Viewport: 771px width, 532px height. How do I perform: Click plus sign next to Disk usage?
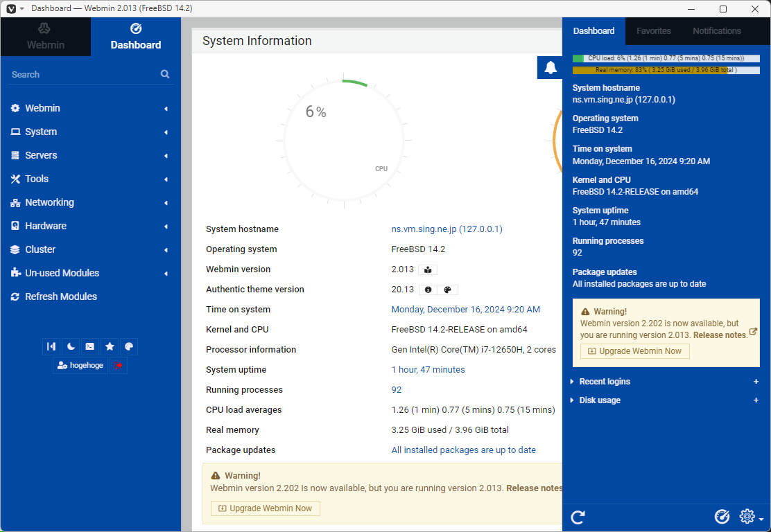point(756,400)
